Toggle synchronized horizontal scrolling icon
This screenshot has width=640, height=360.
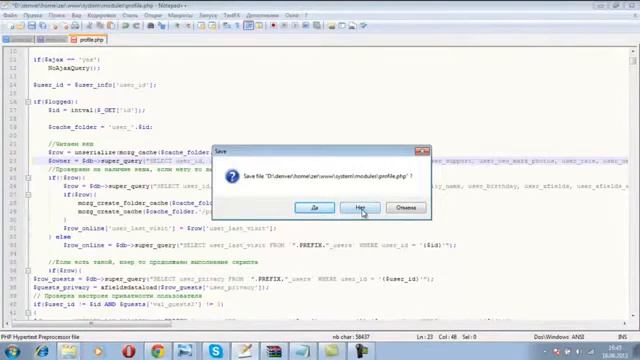212,26
